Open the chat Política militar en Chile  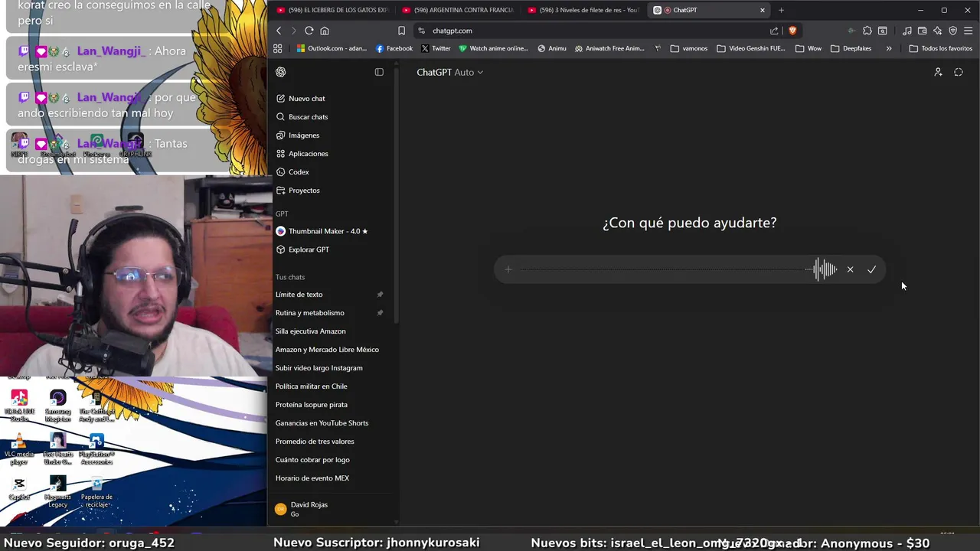(x=311, y=386)
